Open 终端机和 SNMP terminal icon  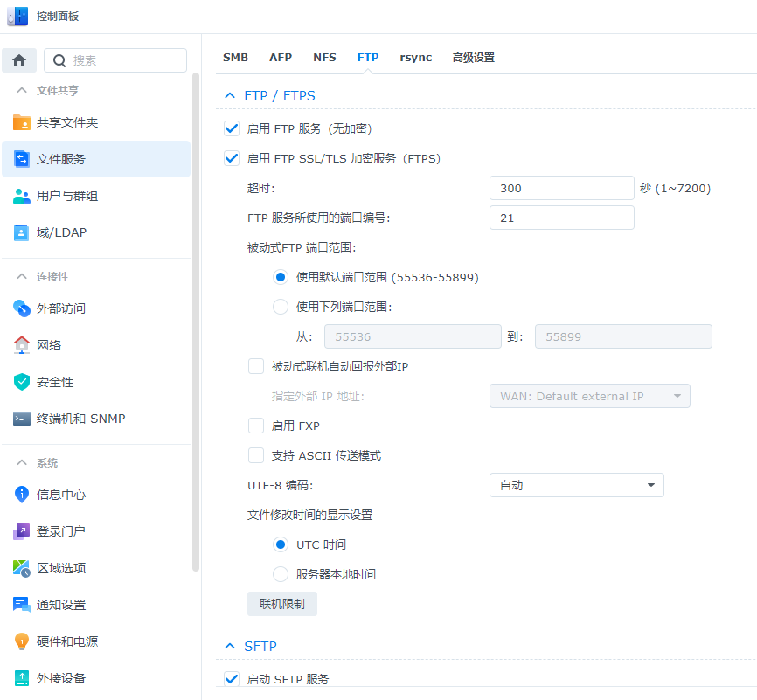click(x=22, y=419)
